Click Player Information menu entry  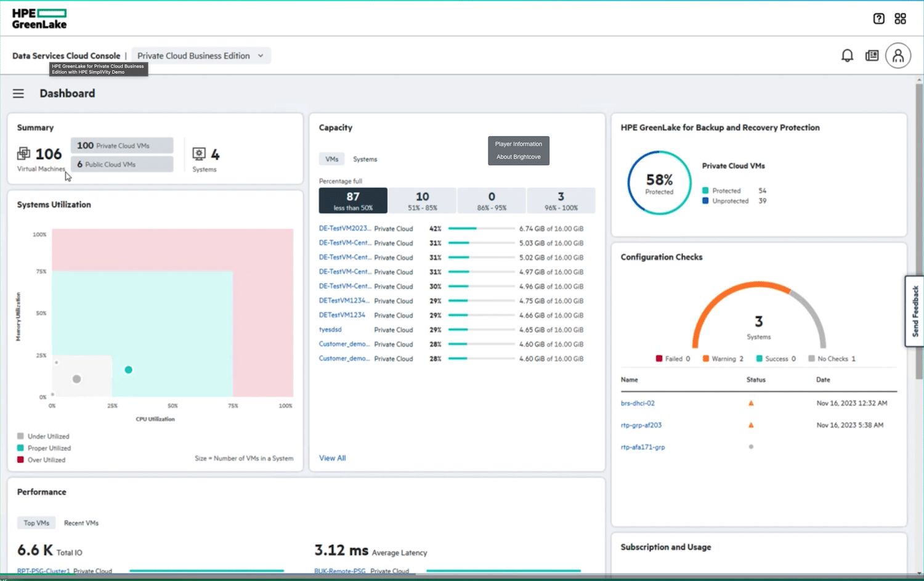tap(519, 144)
